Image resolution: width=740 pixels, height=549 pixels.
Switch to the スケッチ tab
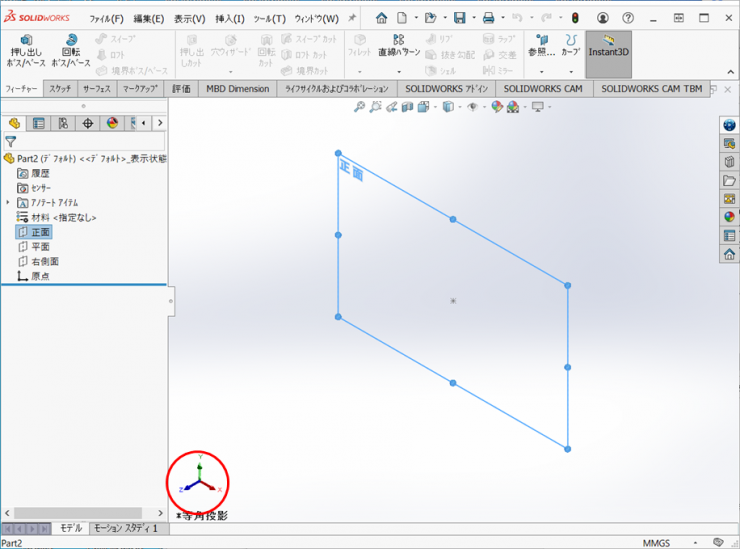[60, 89]
